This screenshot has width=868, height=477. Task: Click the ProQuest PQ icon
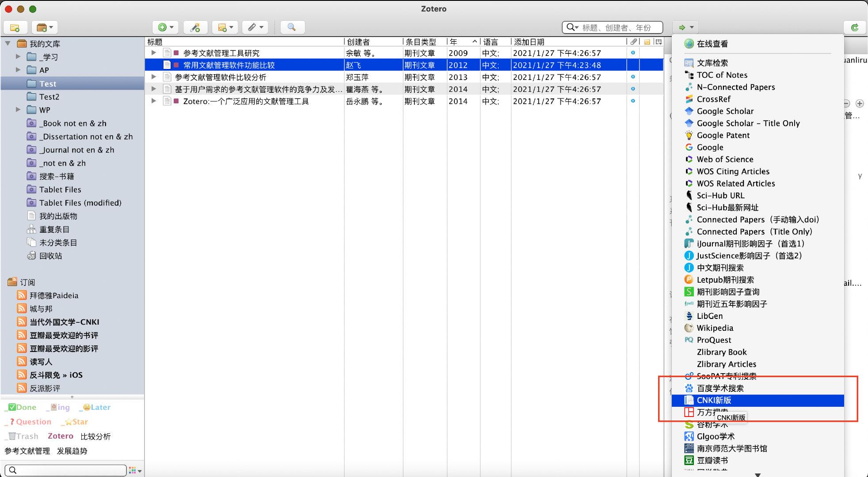click(x=689, y=340)
